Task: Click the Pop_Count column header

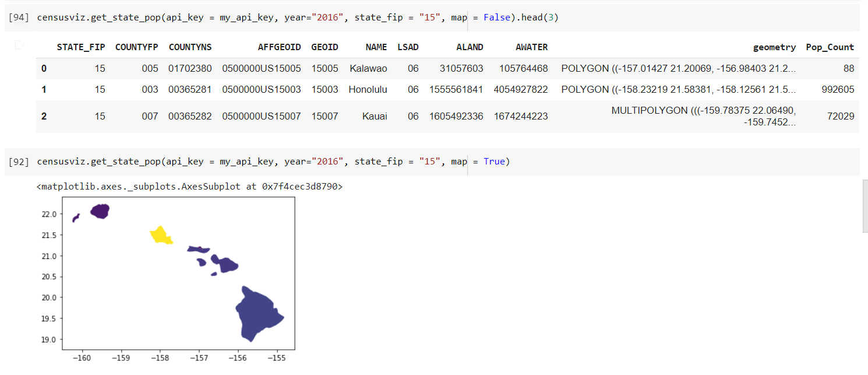Action: tap(830, 47)
